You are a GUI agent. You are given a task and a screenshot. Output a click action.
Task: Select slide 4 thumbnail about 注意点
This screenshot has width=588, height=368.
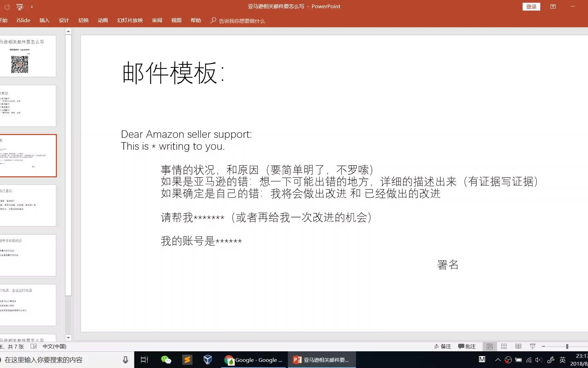point(28,205)
